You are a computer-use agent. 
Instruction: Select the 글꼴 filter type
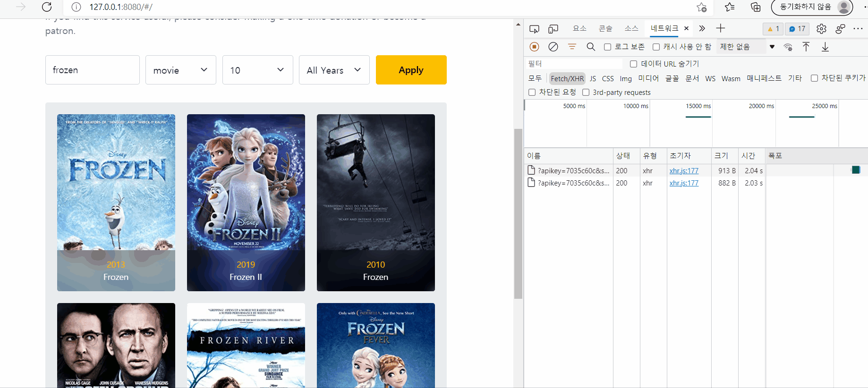pos(672,78)
